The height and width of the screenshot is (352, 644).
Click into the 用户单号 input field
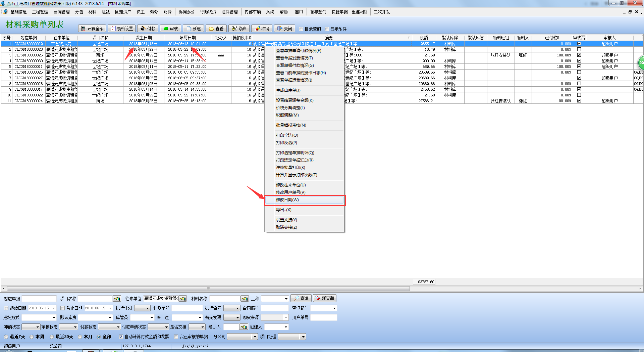(324, 317)
